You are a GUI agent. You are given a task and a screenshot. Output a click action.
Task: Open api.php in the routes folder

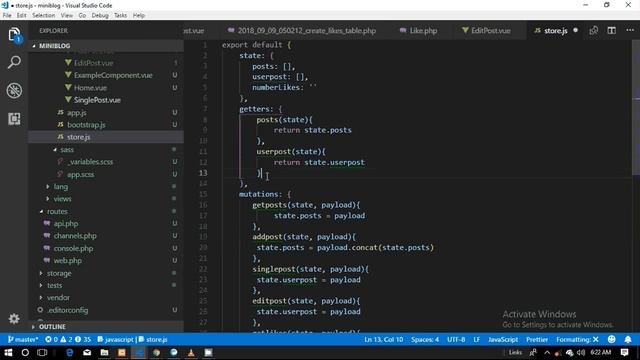(66, 224)
